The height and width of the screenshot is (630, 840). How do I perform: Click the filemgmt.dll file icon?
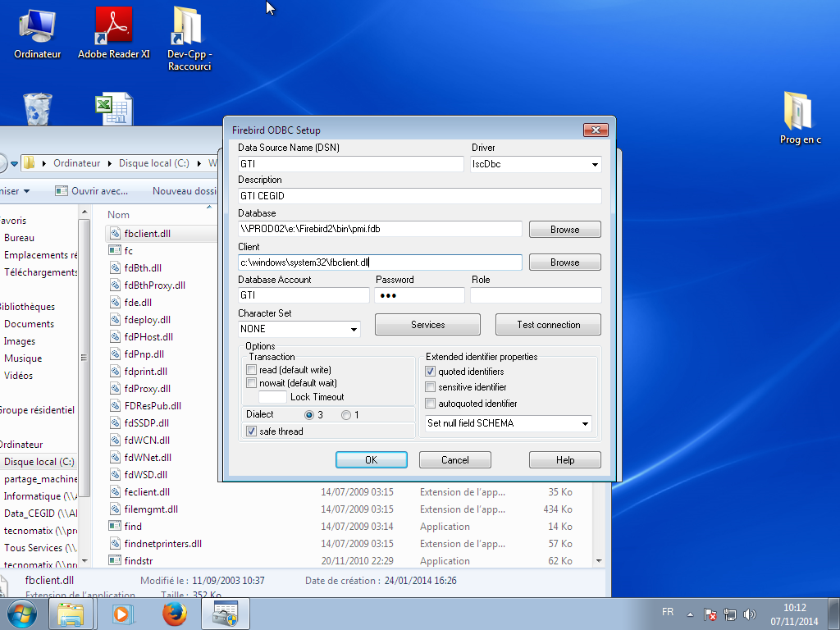coord(115,509)
